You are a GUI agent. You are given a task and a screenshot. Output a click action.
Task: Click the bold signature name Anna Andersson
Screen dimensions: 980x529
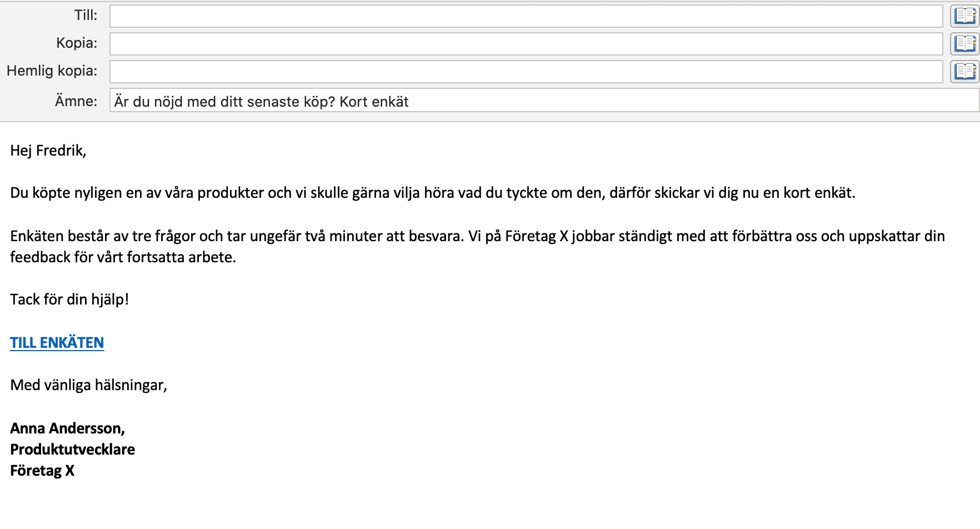tap(68, 428)
